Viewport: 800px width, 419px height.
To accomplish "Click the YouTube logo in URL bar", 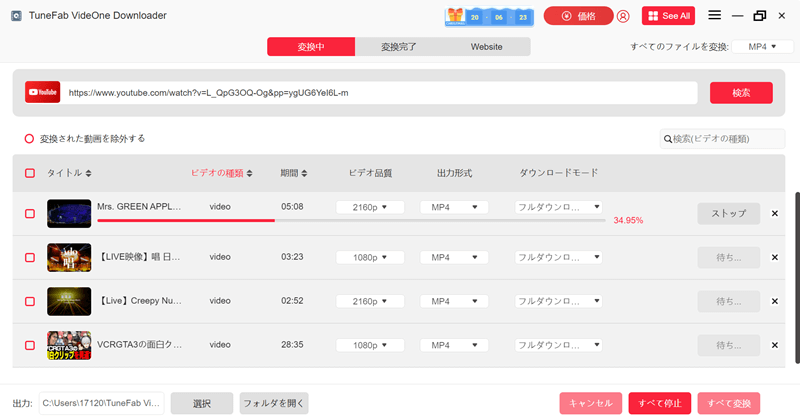I will (x=42, y=92).
